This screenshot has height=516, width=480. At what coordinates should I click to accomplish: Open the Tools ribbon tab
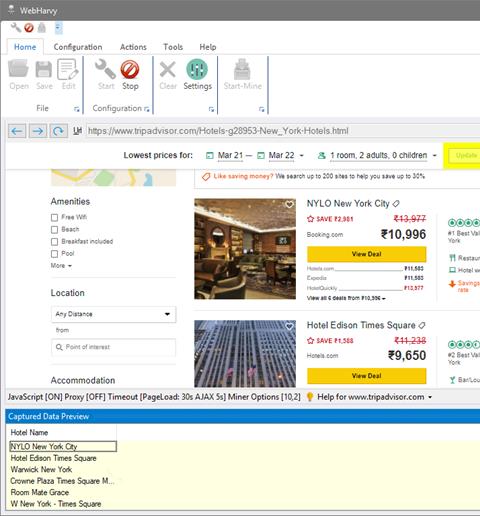click(173, 47)
